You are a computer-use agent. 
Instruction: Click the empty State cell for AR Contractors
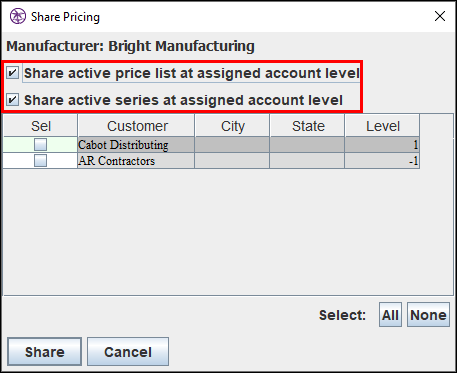click(x=307, y=161)
